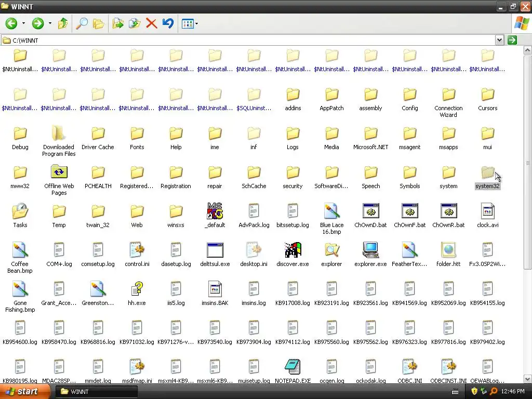Expand the address bar dropdown arrow
This screenshot has width=532, height=399.
click(499, 40)
